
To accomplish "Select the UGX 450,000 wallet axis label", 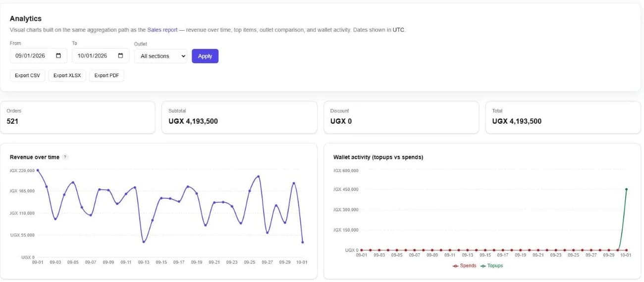I will click(x=346, y=189).
